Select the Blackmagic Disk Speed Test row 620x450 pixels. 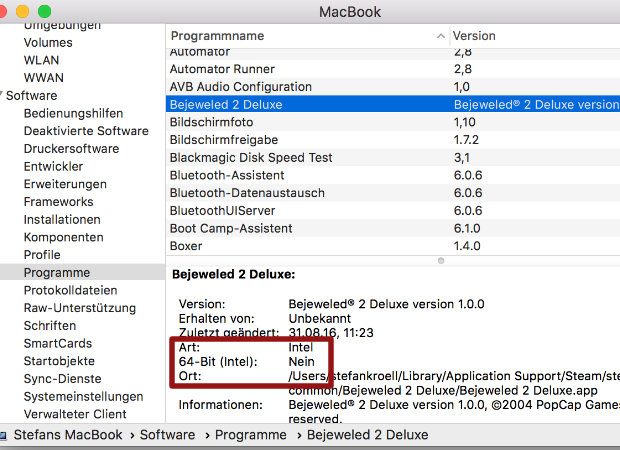[393, 157]
